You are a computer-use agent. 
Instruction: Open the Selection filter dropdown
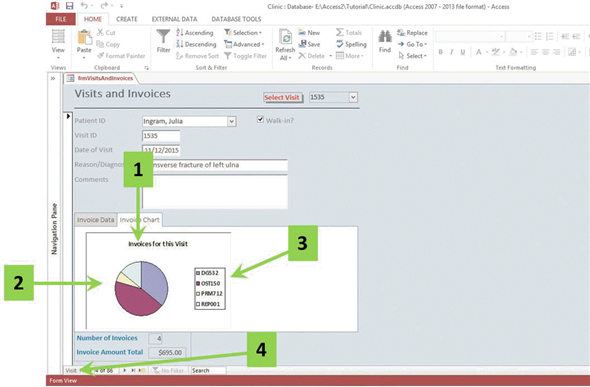(243, 33)
